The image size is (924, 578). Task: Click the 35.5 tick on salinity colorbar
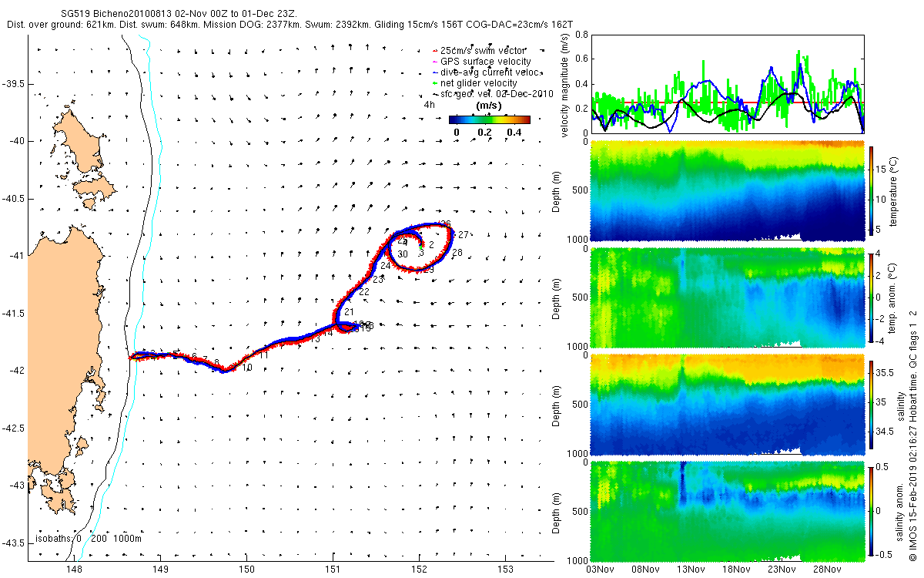coord(885,371)
